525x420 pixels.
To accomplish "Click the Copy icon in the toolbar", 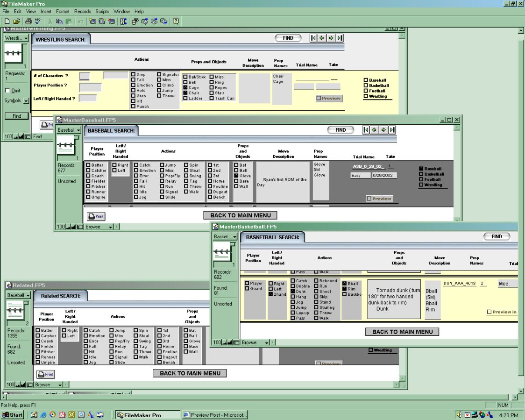I will click(59, 21).
